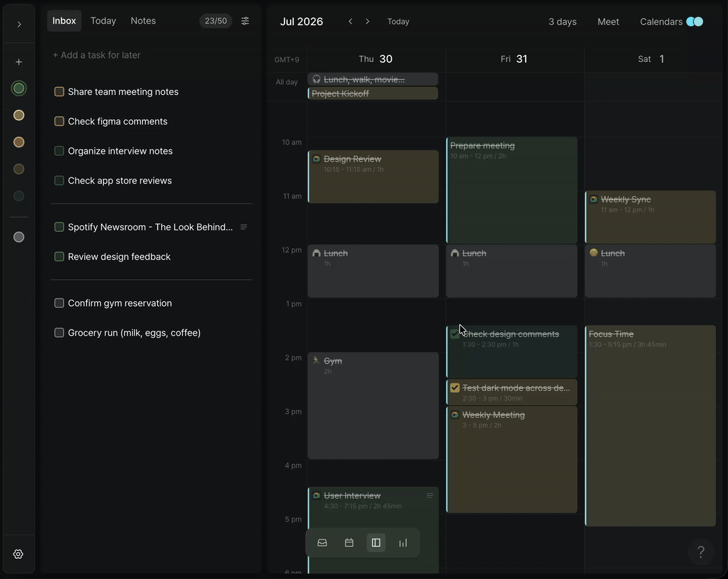728x579 pixels.
Task: Open the 3 days view selector
Action: click(x=562, y=22)
